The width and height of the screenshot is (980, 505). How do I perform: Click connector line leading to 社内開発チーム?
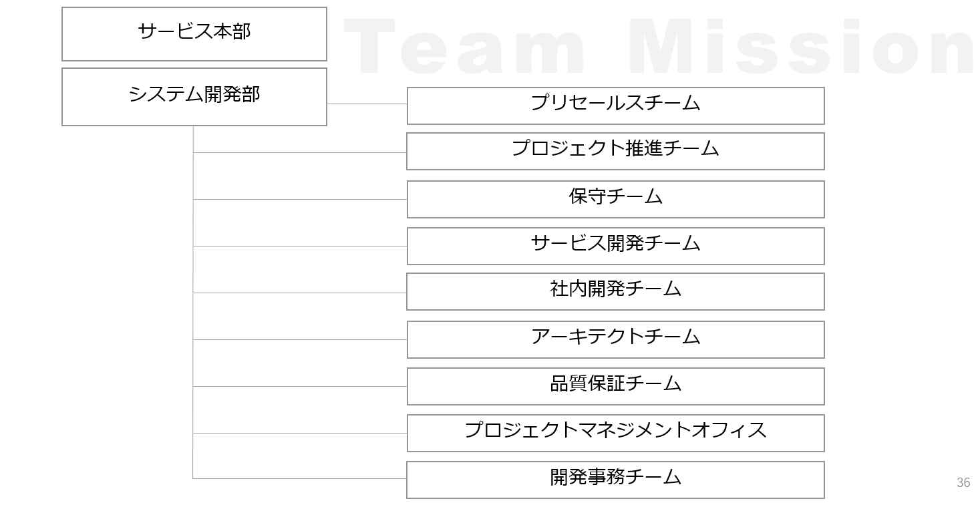(300, 293)
